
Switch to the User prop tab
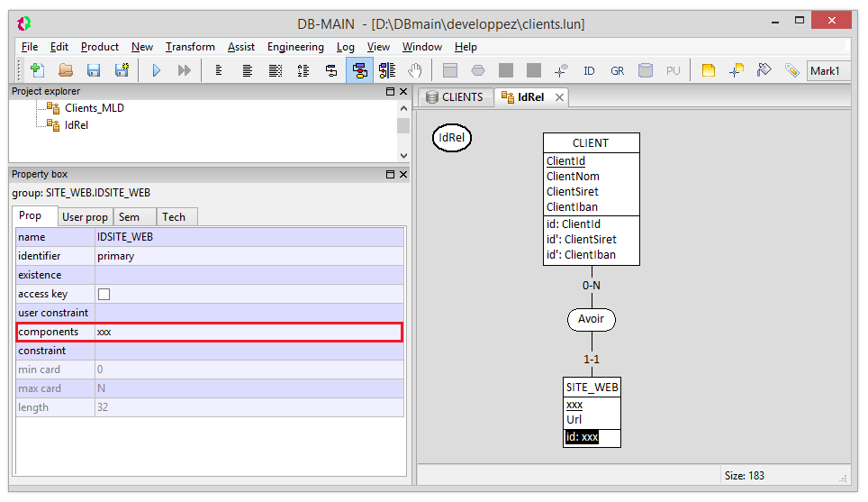85,217
